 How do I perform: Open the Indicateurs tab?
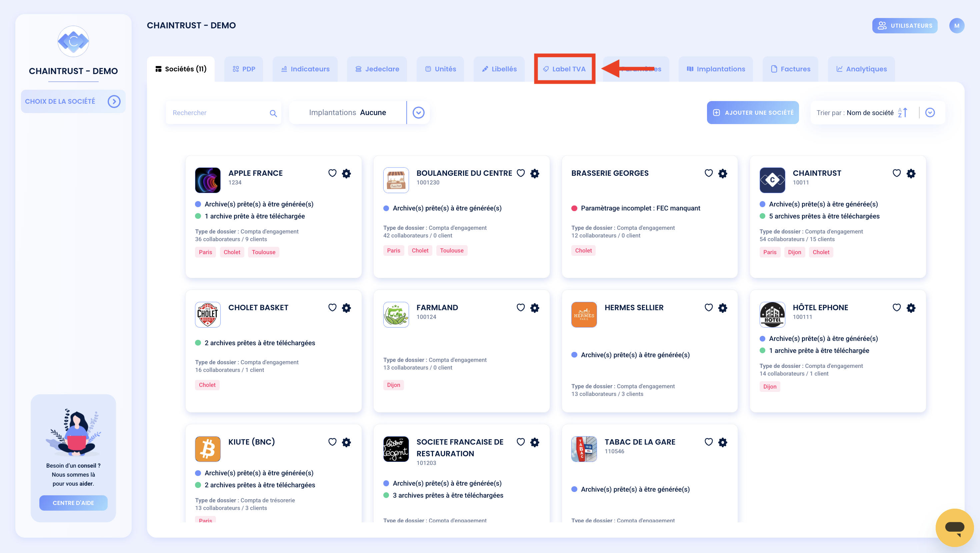305,69
